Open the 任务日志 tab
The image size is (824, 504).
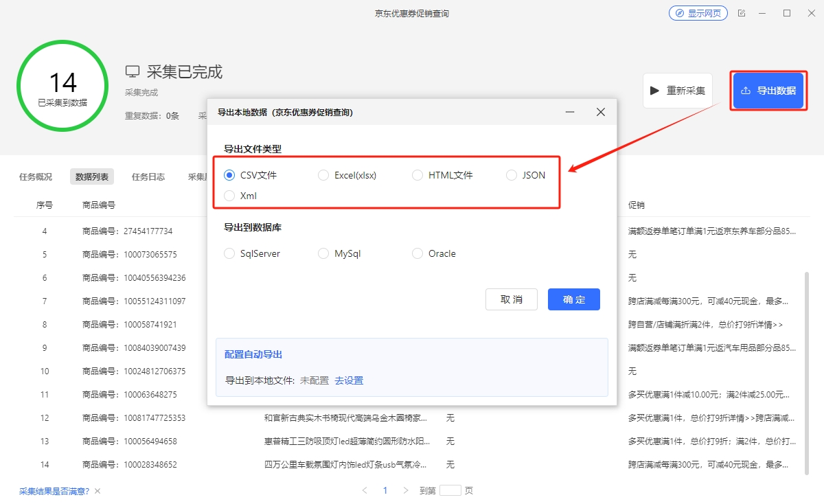point(148,176)
